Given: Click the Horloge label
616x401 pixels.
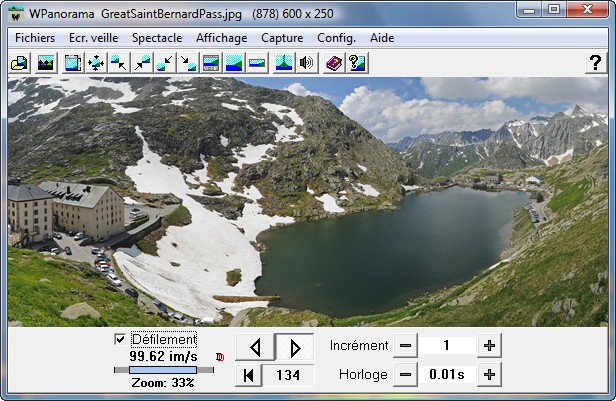Looking at the screenshot, I should 363,375.
